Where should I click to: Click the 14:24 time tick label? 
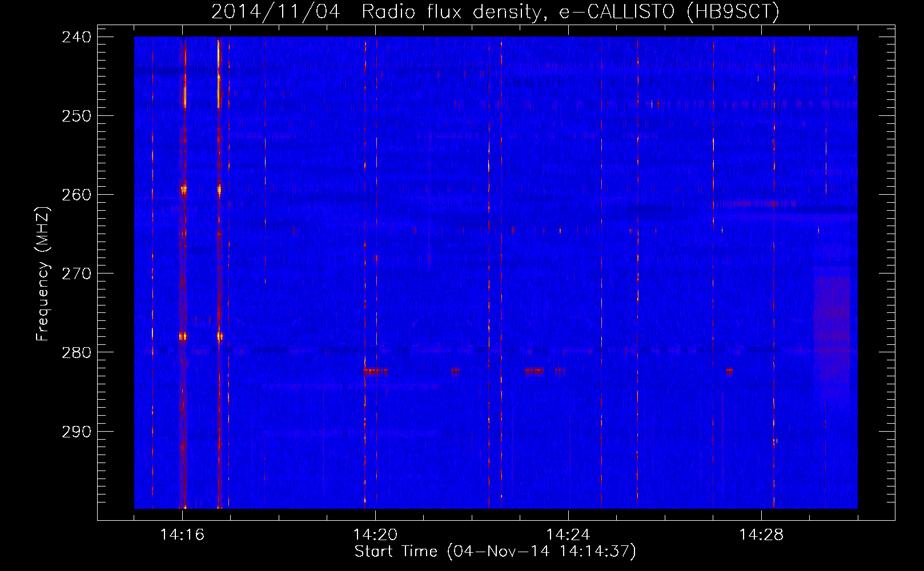point(568,534)
